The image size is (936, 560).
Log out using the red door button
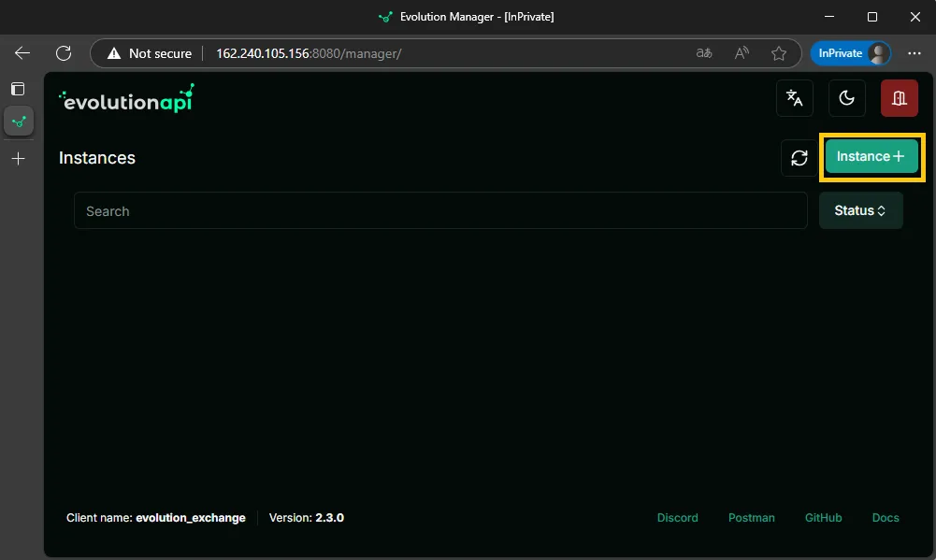click(x=899, y=98)
